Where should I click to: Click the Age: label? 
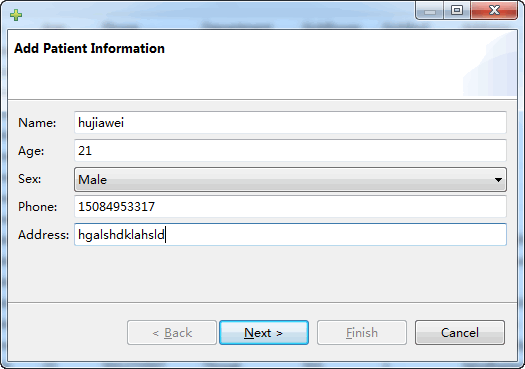click(31, 151)
